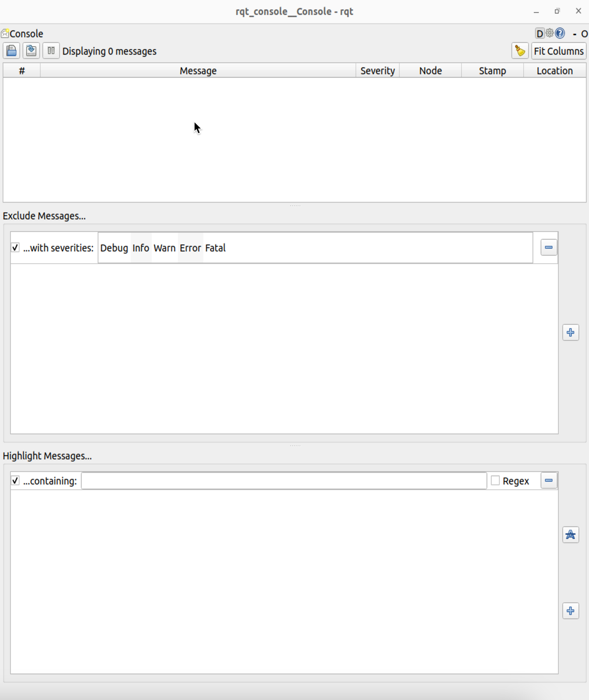Clear messages with the broom icon
589x700 pixels.
point(519,51)
